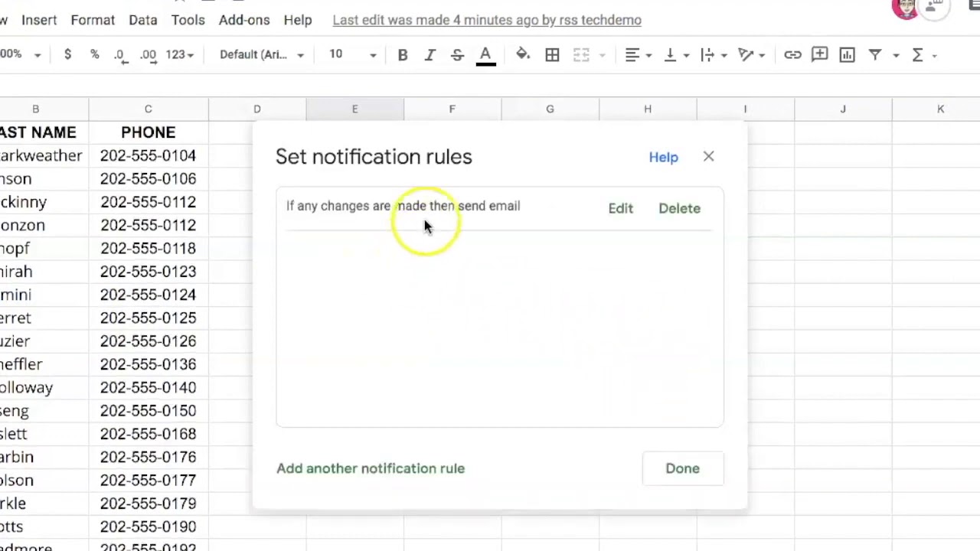980x551 pixels.
Task: Select column J header
Action: 843,109
